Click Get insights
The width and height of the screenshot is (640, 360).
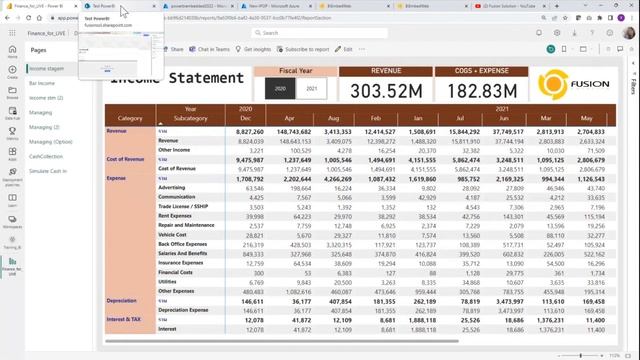253,49
